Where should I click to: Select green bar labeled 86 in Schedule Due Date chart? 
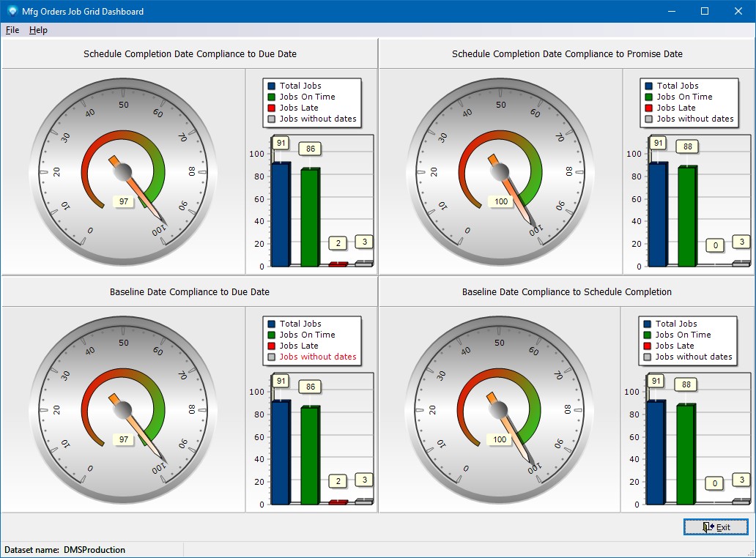click(x=310, y=217)
